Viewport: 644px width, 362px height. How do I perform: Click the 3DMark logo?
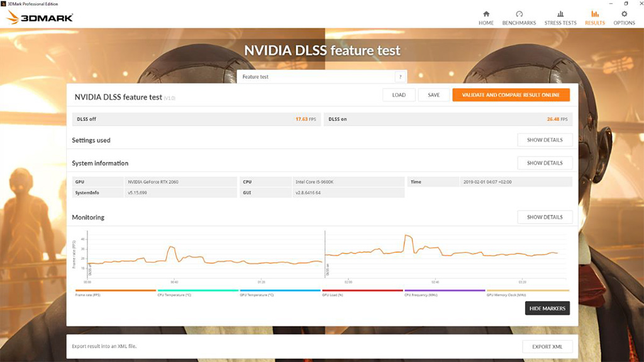tap(40, 17)
